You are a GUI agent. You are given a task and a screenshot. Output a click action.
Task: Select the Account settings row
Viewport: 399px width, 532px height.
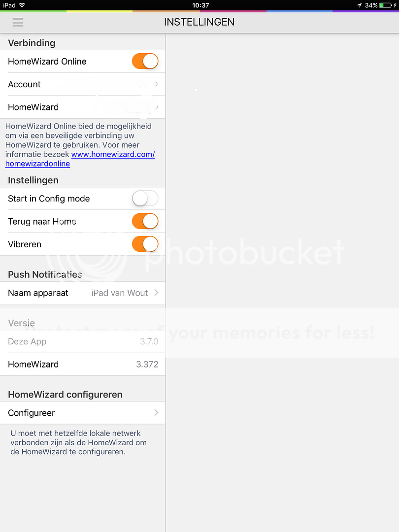pyautogui.click(x=82, y=84)
